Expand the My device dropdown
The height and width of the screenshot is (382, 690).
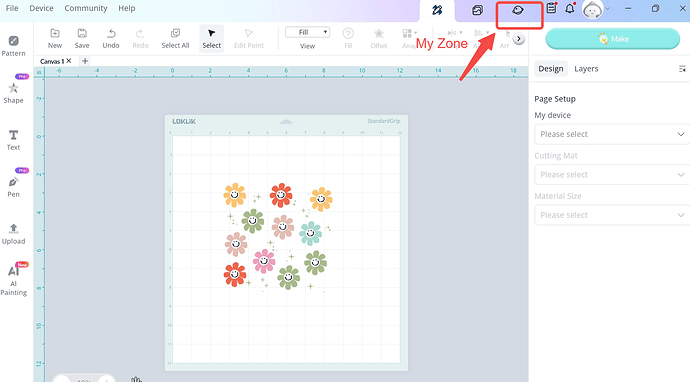click(x=612, y=134)
